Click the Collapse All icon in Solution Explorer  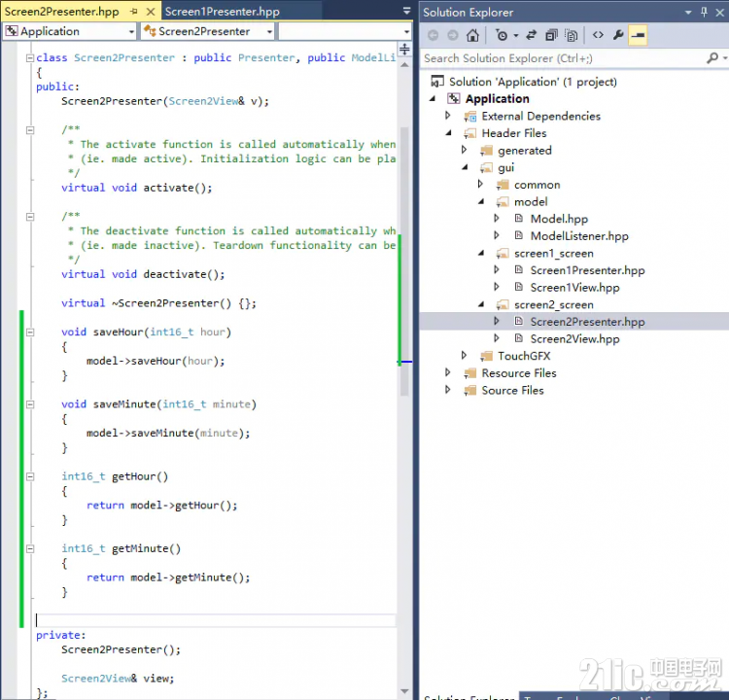(551, 35)
